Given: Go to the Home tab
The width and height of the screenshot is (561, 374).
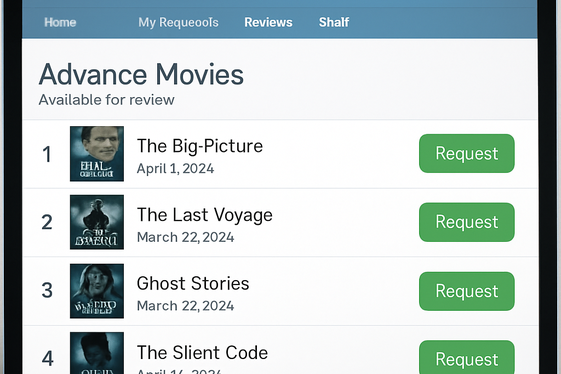Looking at the screenshot, I should coord(60,22).
